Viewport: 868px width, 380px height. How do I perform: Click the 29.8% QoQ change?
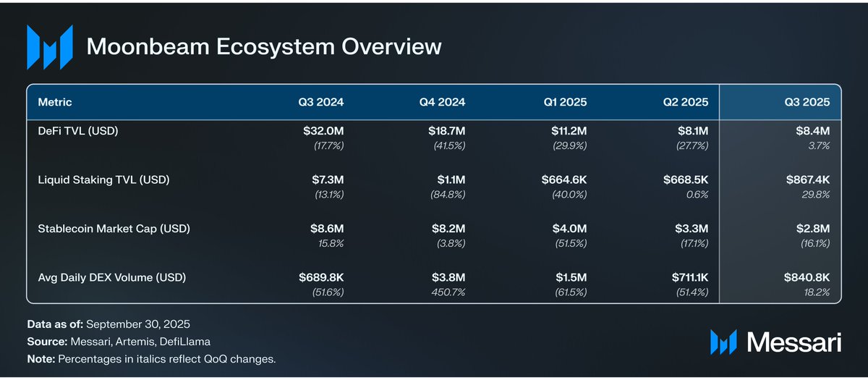click(x=816, y=195)
